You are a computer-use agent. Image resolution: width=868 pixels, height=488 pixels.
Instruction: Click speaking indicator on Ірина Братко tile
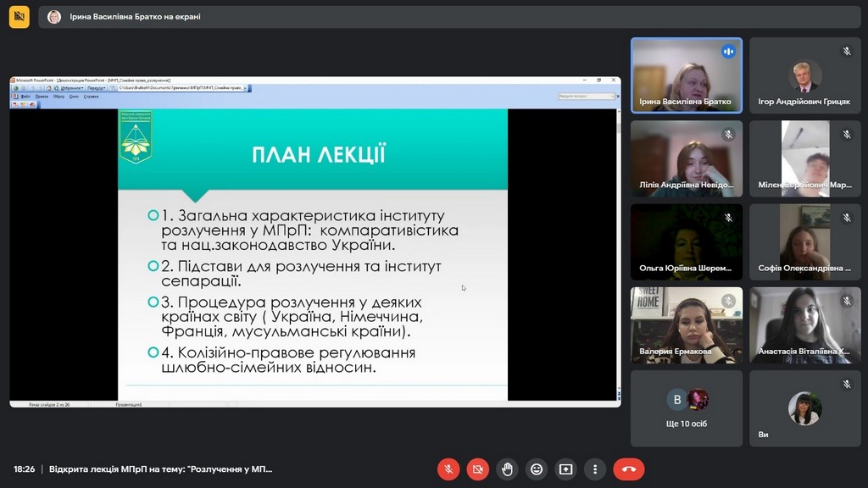pyautogui.click(x=727, y=52)
